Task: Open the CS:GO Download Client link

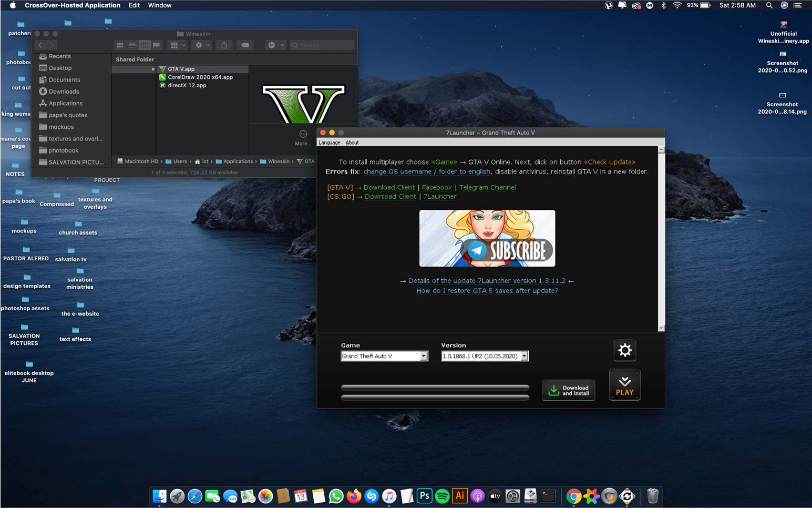Action: tap(390, 197)
